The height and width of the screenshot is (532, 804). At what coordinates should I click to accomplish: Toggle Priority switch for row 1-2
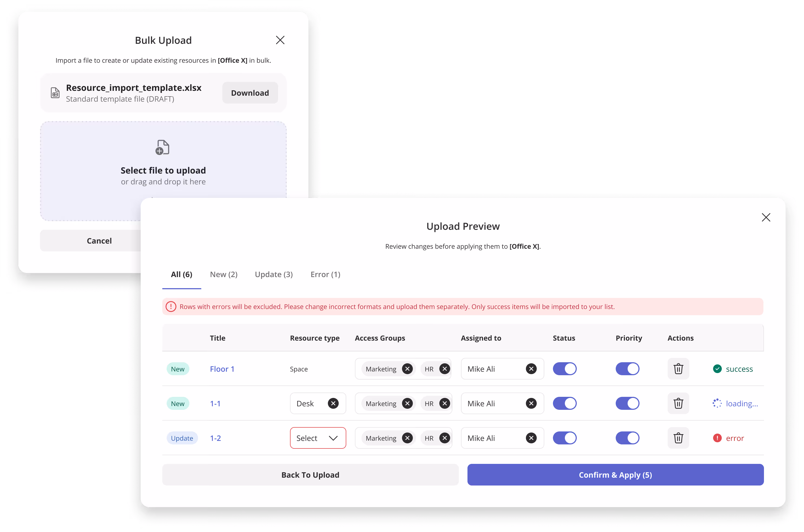(x=627, y=438)
